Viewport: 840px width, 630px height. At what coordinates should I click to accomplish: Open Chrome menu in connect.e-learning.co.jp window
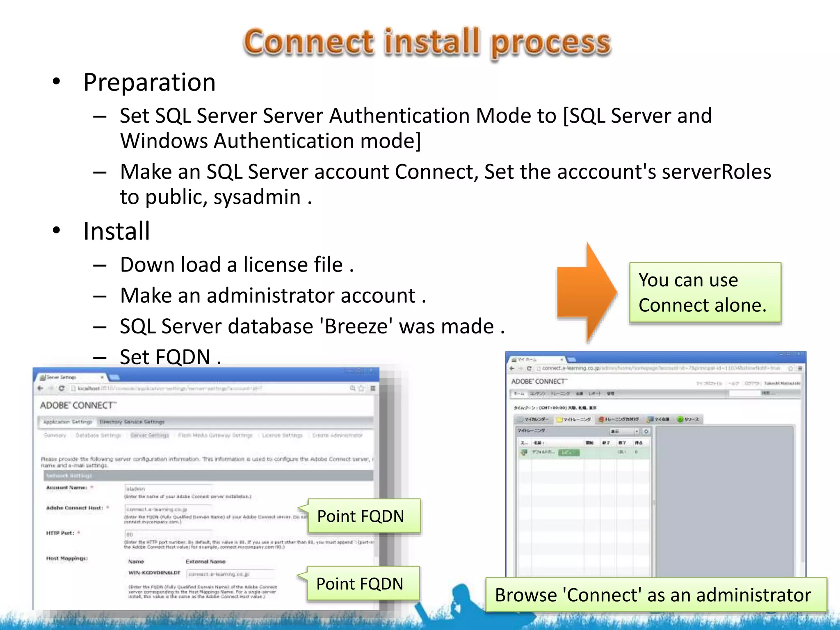800,368
